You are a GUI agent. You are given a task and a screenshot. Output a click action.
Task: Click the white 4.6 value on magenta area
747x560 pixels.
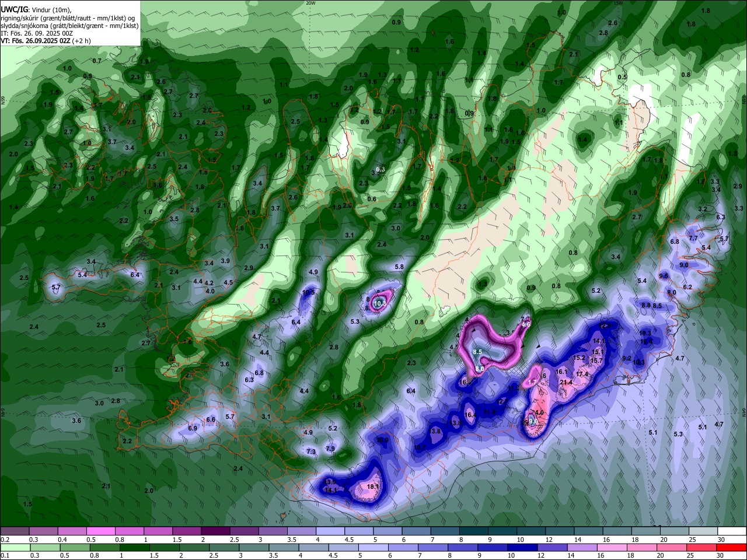(526, 325)
